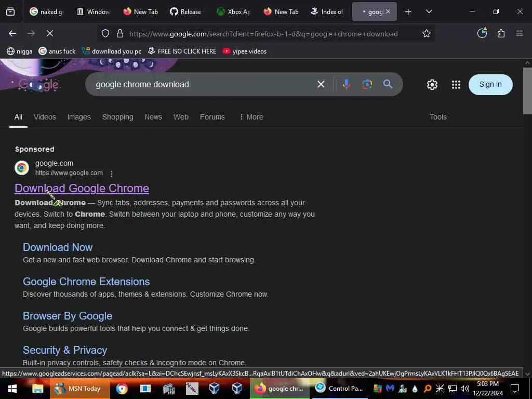The image size is (532, 399).
Task: Switch to the Index of tab
Action: (x=327, y=12)
